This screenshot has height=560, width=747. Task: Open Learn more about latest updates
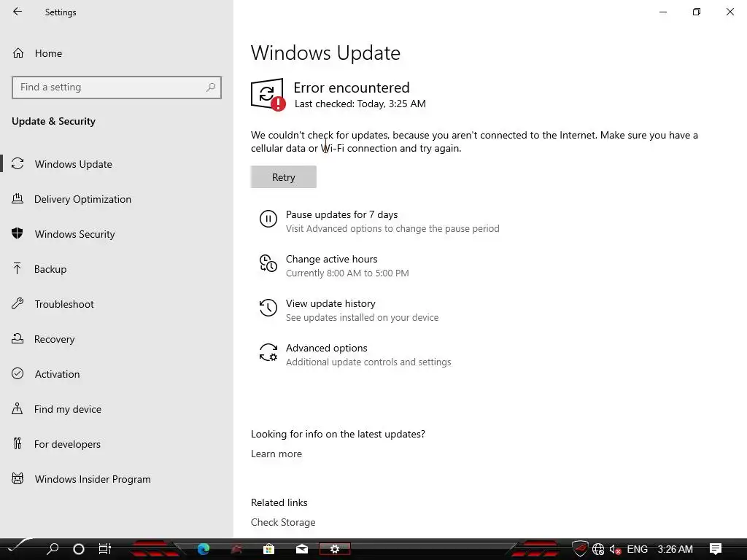pos(276,454)
